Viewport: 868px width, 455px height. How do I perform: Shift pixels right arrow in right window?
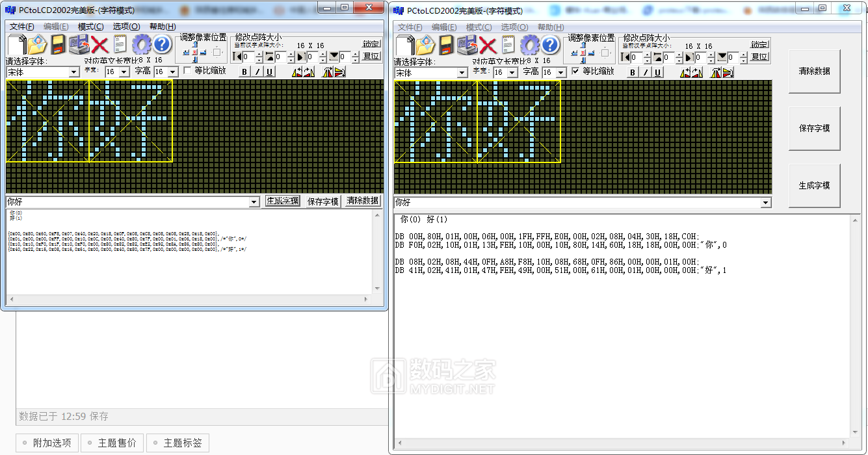point(590,52)
